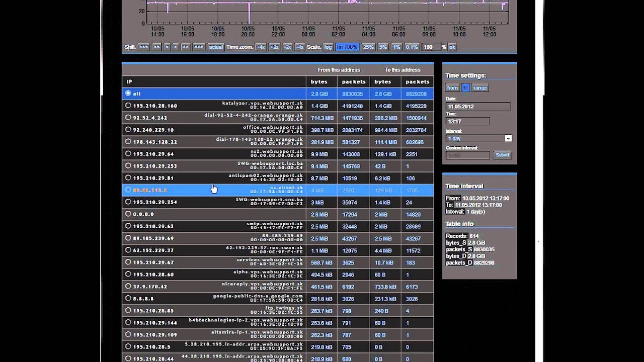
Task: Zoom time out -4x
Action: (x=299, y=47)
